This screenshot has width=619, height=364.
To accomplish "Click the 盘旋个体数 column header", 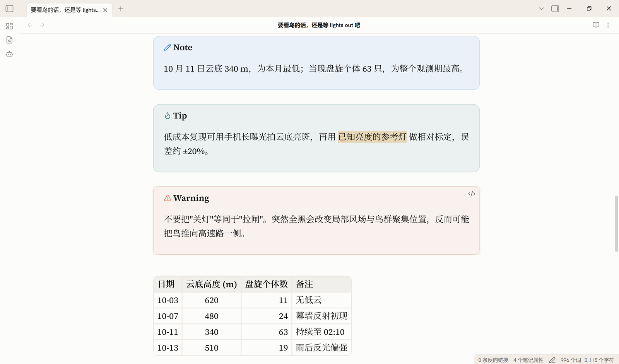I will [267, 284].
